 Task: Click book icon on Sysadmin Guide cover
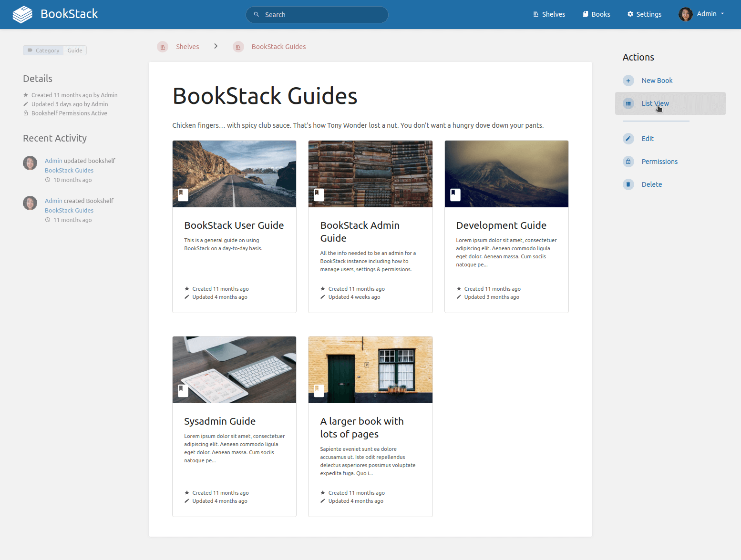point(183,391)
